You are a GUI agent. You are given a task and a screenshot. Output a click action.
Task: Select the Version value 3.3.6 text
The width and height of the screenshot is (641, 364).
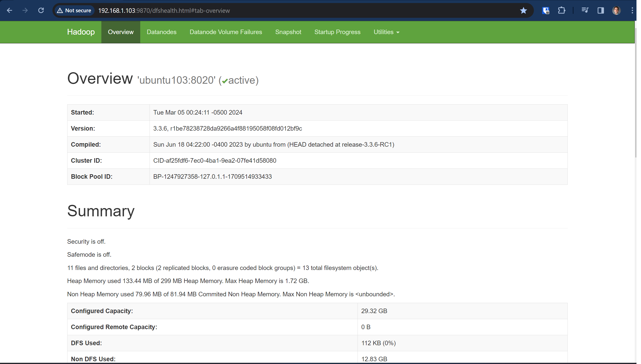(228, 129)
